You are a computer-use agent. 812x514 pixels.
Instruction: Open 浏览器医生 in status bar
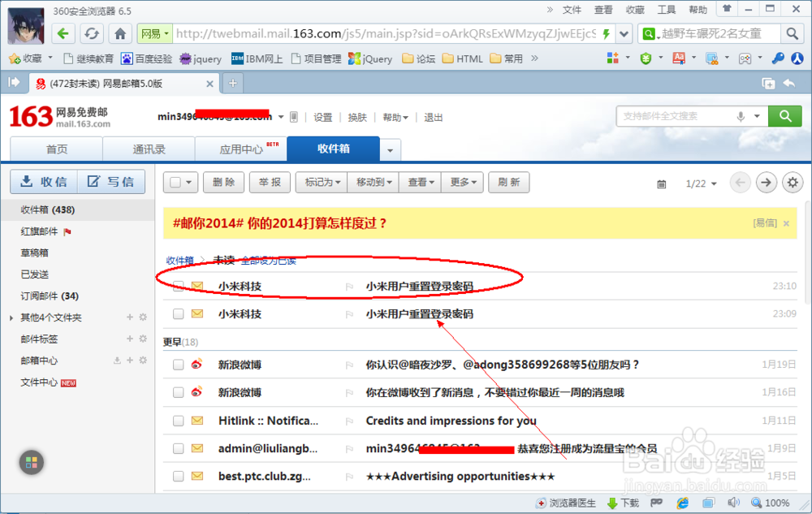tap(567, 503)
